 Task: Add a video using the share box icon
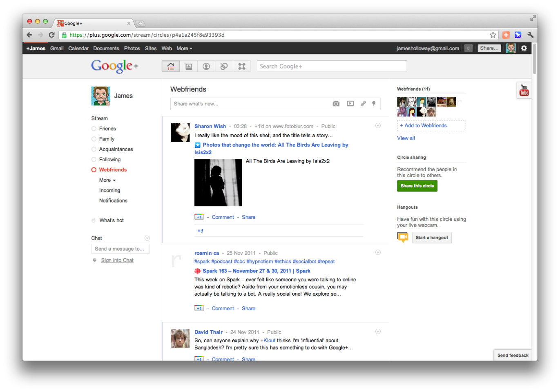[350, 104]
